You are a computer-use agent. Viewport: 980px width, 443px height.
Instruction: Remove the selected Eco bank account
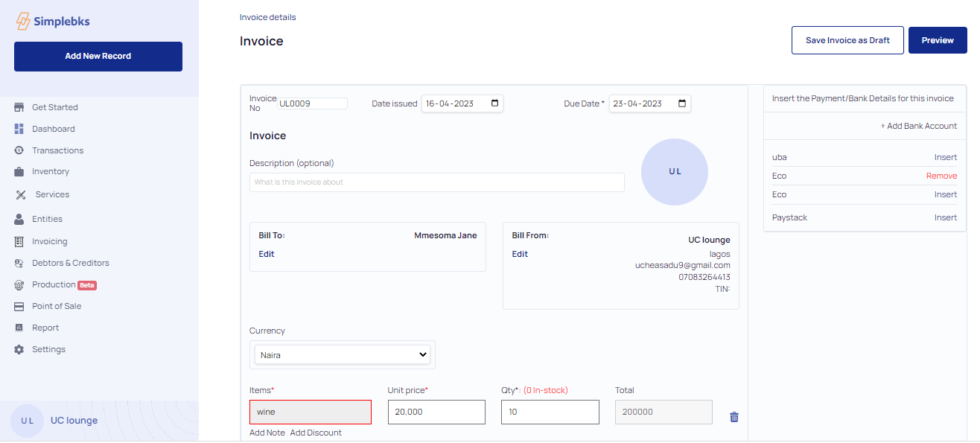pyautogui.click(x=942, y=176)
